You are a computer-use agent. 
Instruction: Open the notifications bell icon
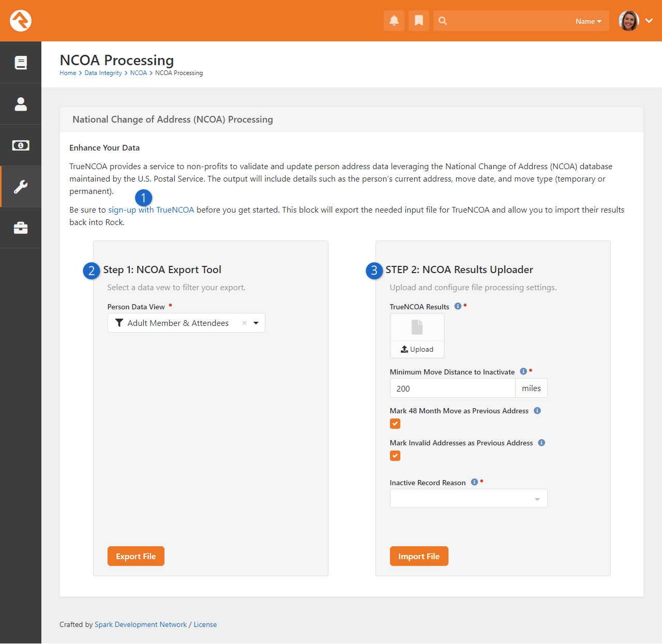(394, 21)
